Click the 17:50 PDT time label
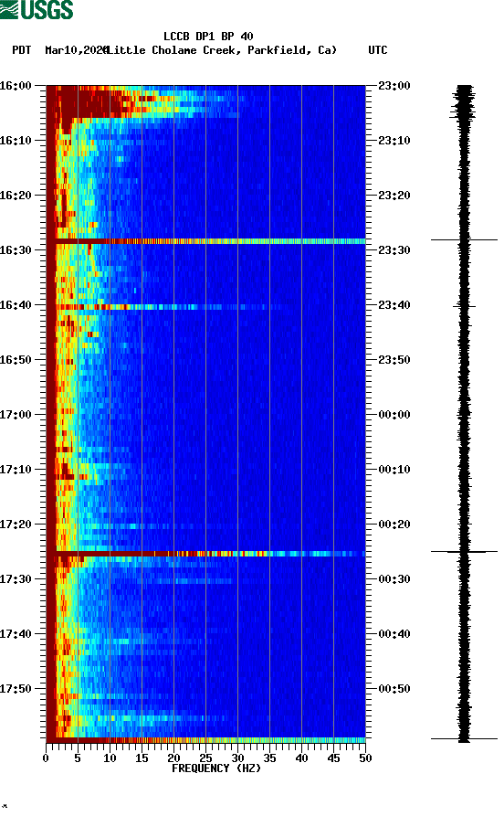The image size is (504, 816). click(16, 688)
